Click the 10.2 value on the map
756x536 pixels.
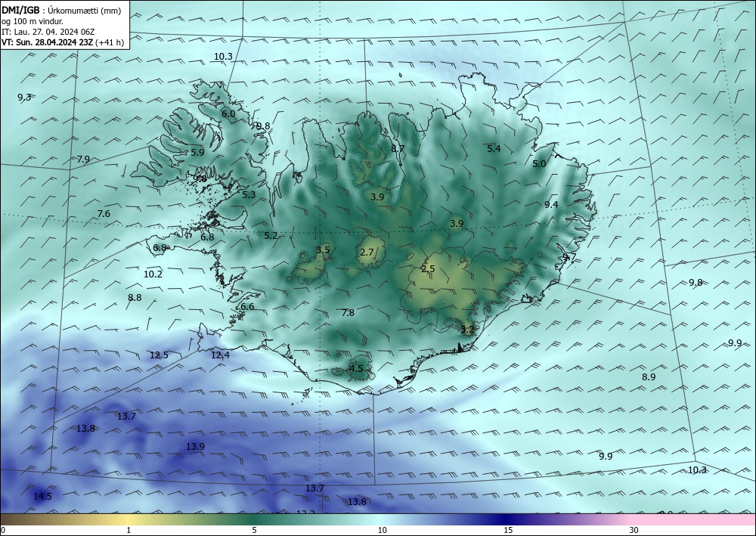(153, 274)
